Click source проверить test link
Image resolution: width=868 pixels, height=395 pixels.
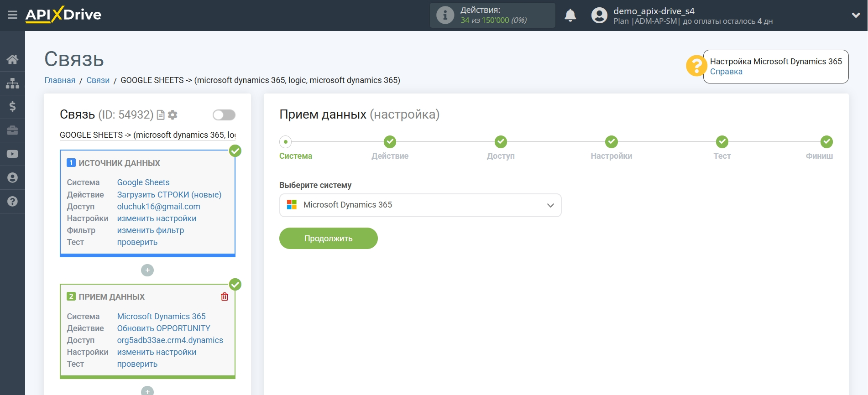coord(137,242)
